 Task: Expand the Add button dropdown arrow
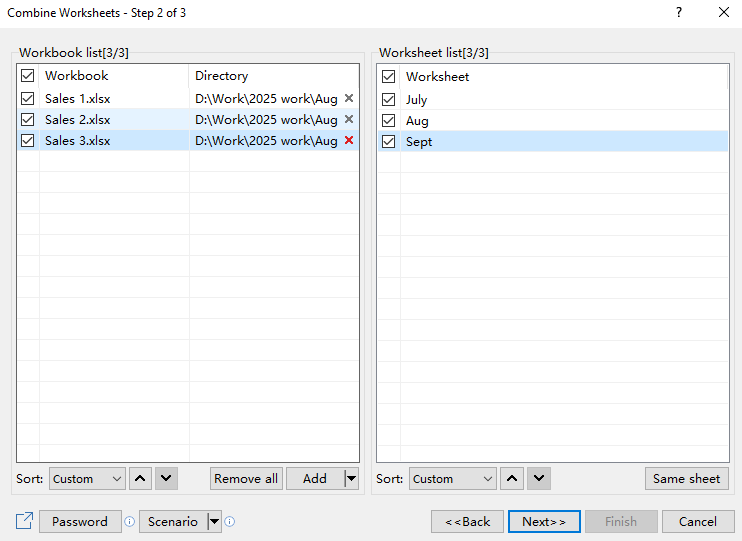(351, 479)
